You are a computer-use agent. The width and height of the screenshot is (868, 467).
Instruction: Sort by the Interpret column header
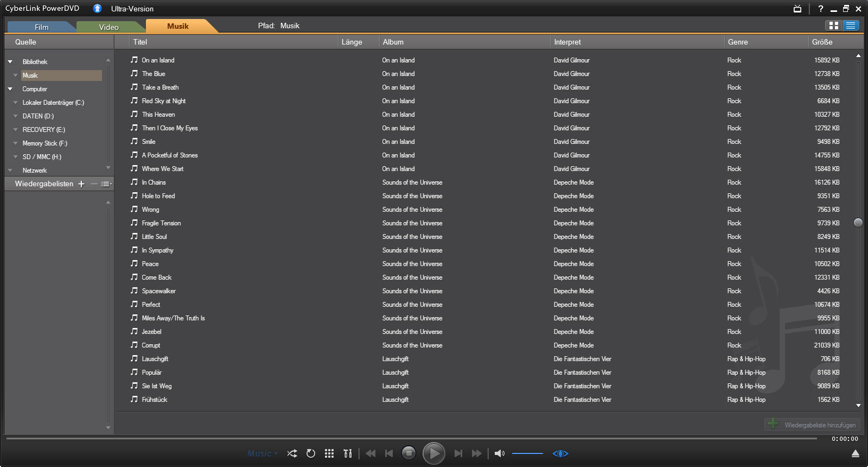pyautogui.click(x=637, y=42)
